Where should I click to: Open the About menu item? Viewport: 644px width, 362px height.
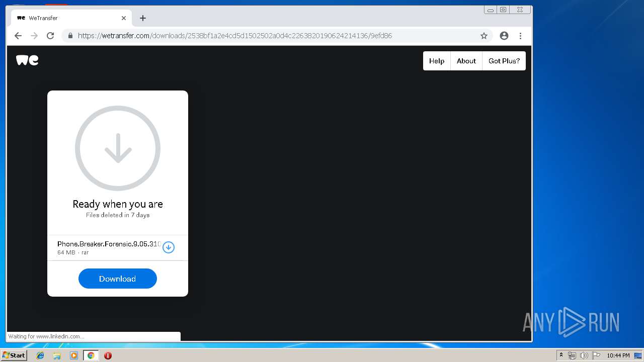point(466,61)
